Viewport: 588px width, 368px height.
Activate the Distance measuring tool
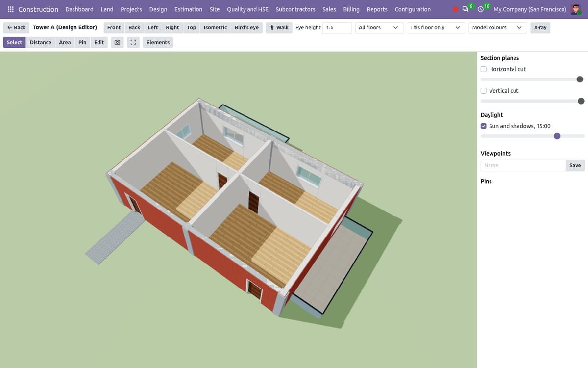pos(40,42)
